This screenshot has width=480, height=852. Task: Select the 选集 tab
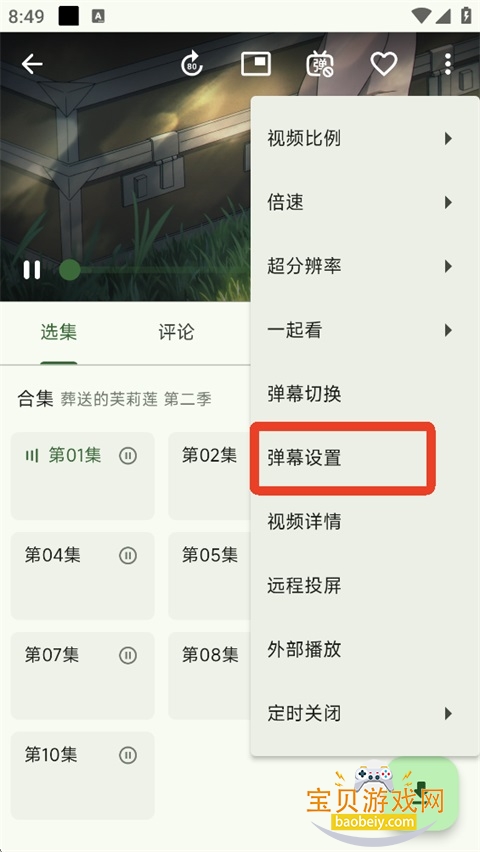point(59,332)
